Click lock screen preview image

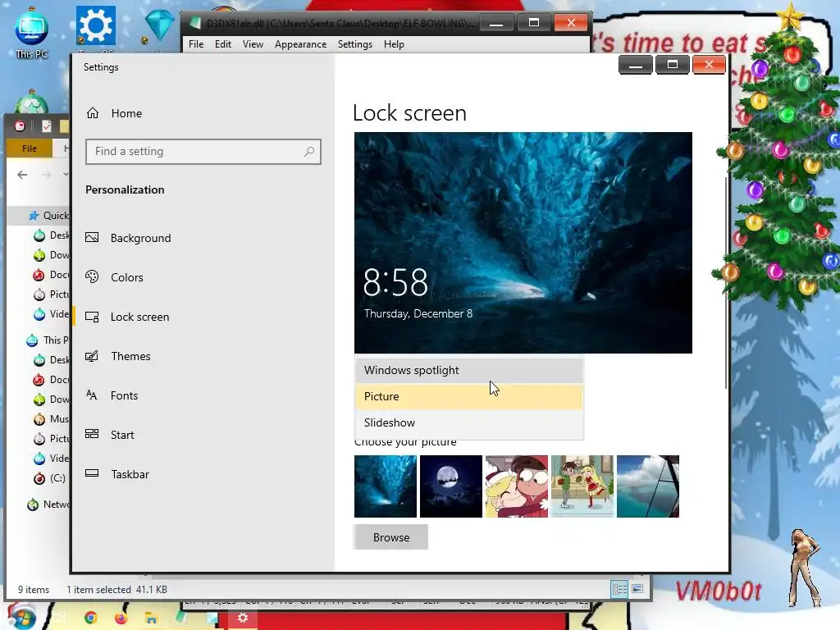pyautogui.click(x=523, y=243)
